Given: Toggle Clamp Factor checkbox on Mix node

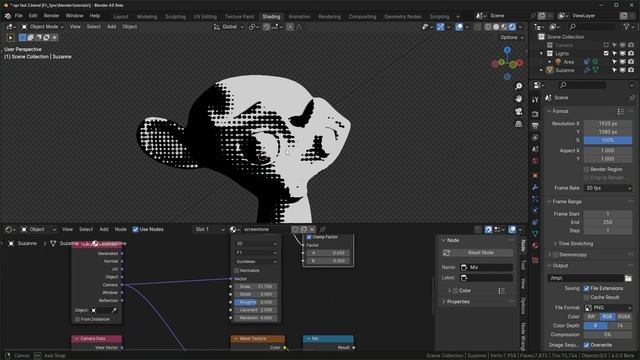Looking at the screenshot, I should pyautogui.click(x=309, y=237).
